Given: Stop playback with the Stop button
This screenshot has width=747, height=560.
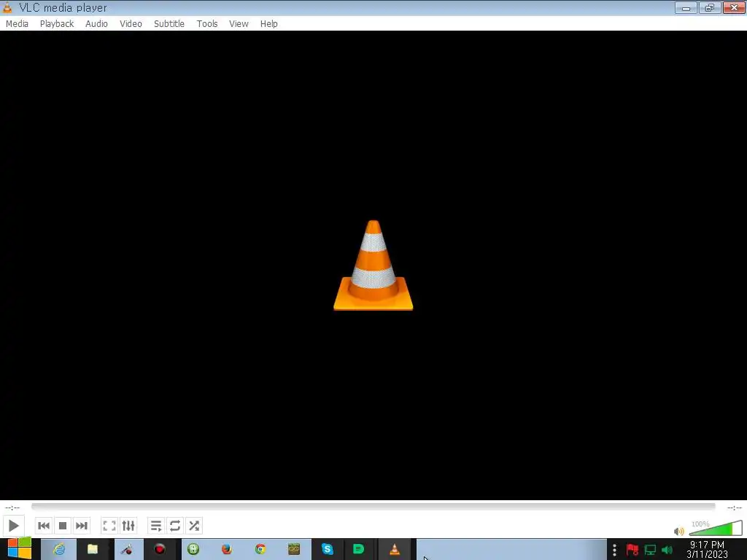Looking at the screenshot, I should [x=63, y=526].
